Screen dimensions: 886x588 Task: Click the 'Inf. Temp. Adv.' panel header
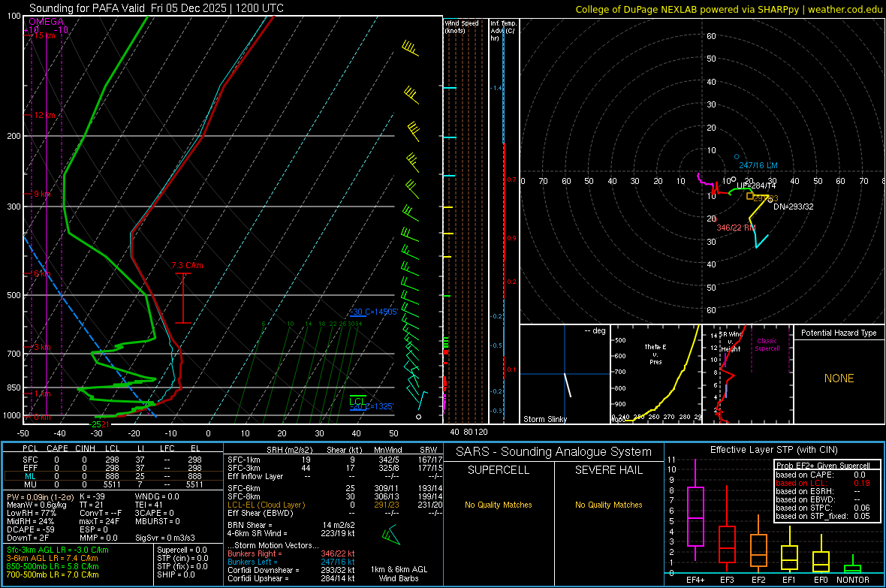(503, 31)
